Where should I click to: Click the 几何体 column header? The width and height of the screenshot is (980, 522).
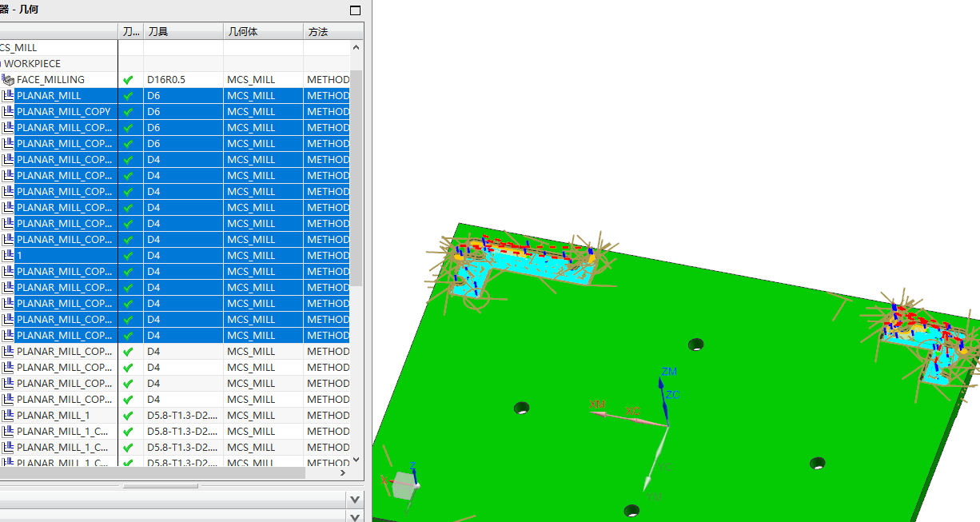[263, 32]
